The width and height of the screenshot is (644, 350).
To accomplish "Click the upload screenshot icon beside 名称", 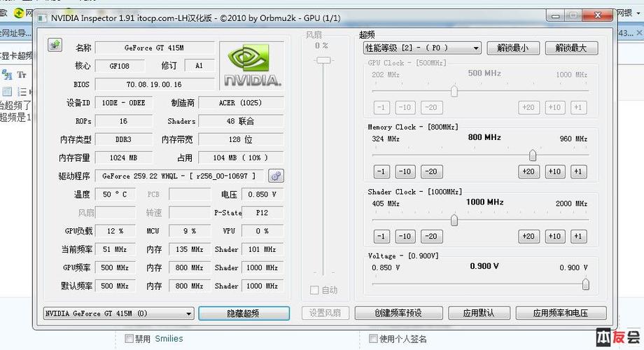I will tap(55, 45).
